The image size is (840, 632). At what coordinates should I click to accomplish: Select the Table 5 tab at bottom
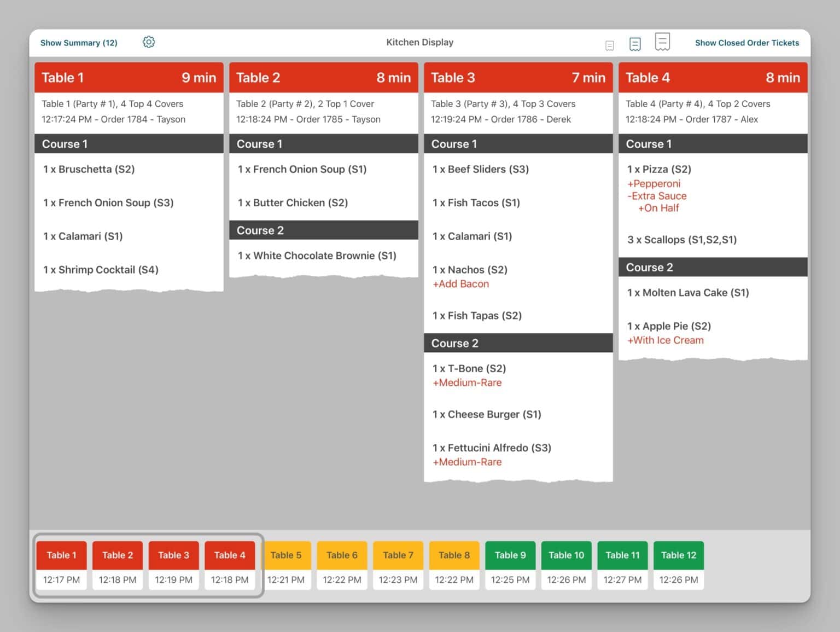pyautogui.click(x=286, y=555)
